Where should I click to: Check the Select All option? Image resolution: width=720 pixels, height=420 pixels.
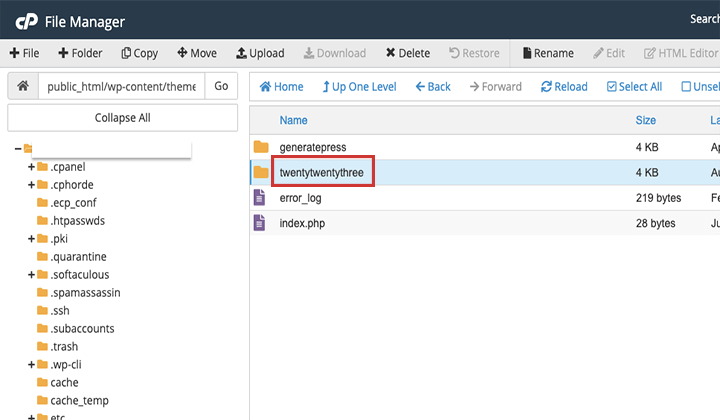click(x=634, y=87)
